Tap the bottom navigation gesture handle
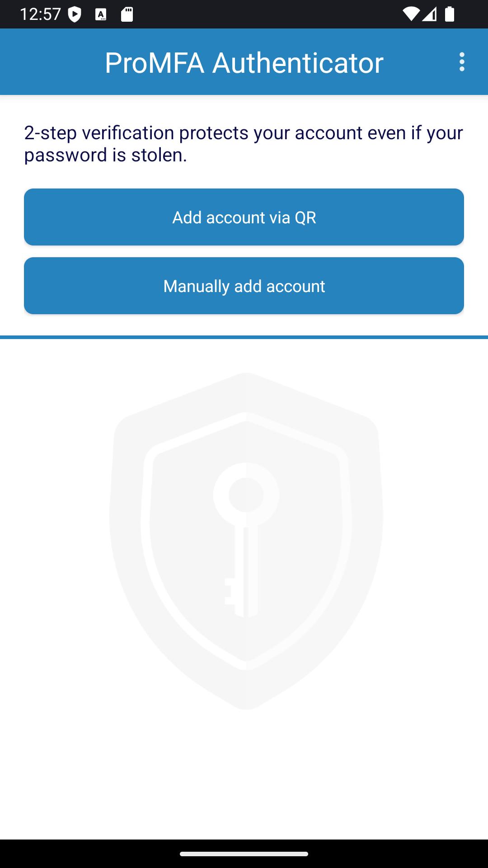Screen dimensions: 488x868 pos(244,854)
